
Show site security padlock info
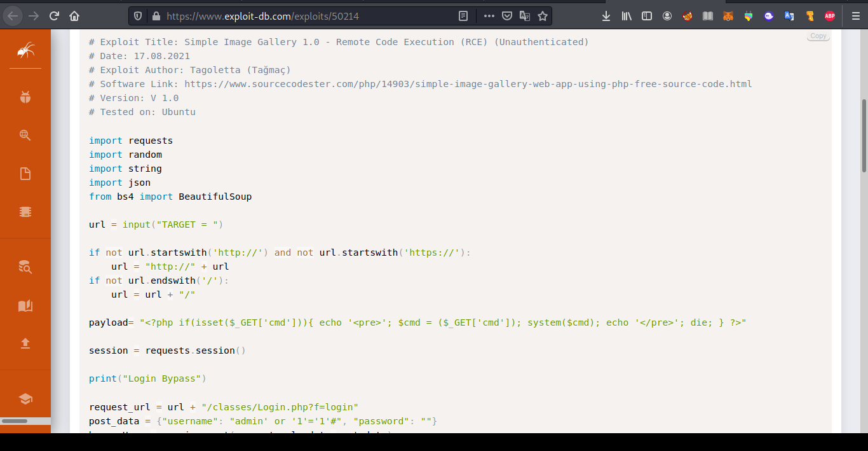tap(156, 16)
